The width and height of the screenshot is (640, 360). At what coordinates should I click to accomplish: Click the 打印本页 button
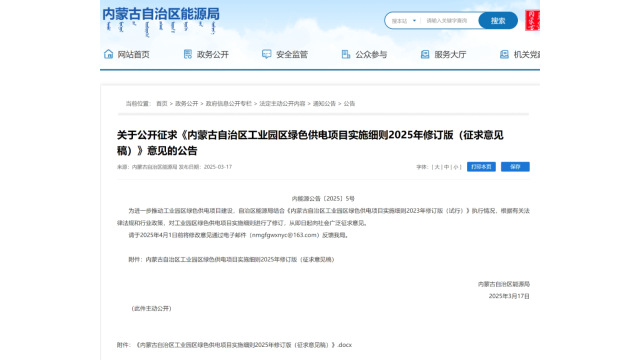coord(481,167)
